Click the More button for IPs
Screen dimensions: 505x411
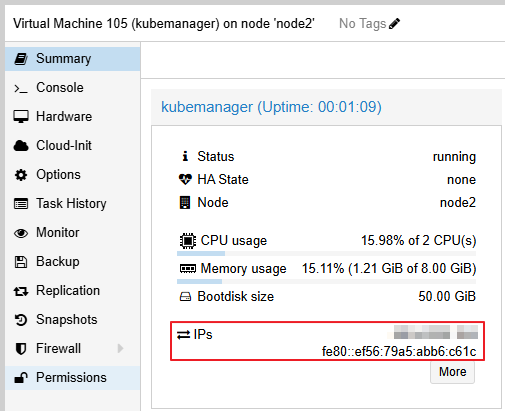(452, 372)
